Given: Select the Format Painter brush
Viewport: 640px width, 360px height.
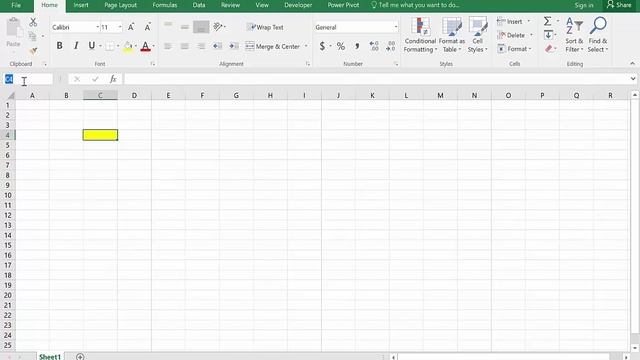Looking at the screenshot, I should tap(33, 51).
